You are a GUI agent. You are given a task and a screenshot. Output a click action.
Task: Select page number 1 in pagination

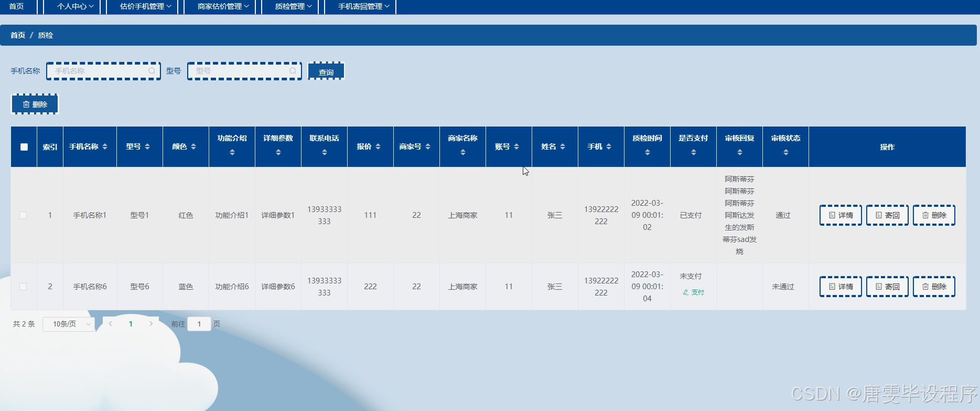click(131, 324)
